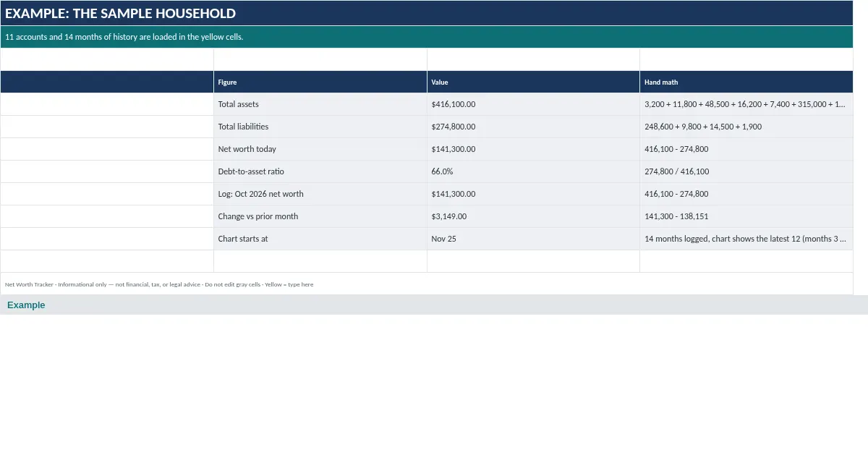The width and height of the screenshot is (868, 463).
Task: Click the 'Hand math' column header
Action: tap(746, 82)
